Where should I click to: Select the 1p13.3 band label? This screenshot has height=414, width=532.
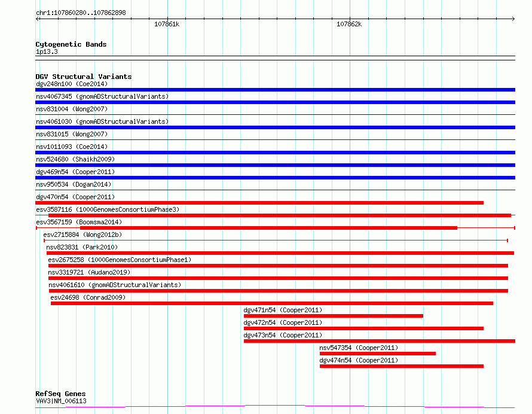click(47, 51)
